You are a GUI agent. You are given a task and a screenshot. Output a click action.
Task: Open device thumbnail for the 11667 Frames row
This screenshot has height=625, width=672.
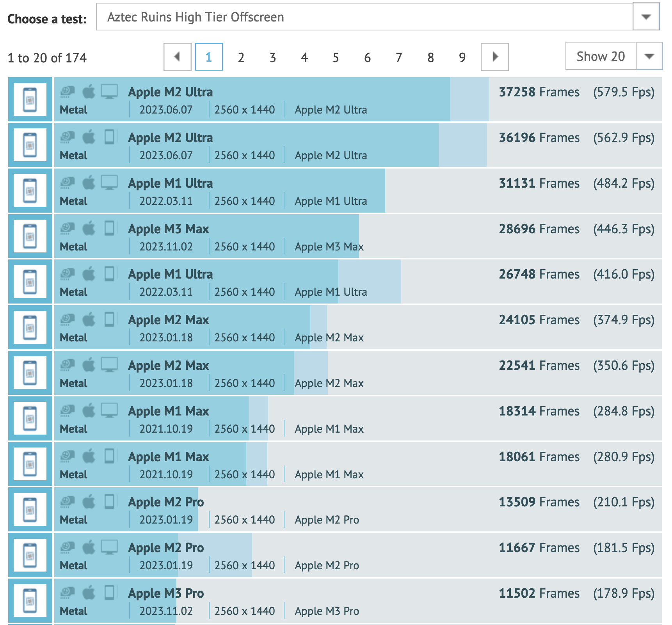(x=30, y=555)
